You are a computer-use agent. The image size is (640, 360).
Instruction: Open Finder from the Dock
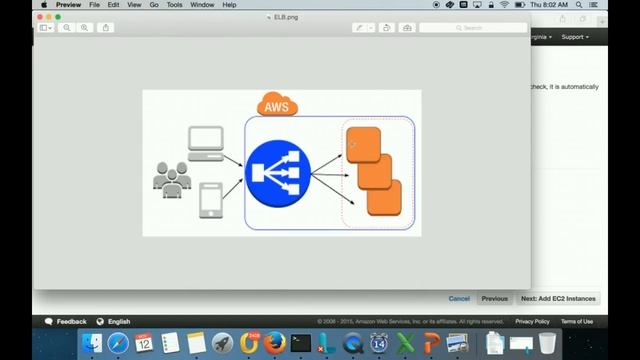[x=92, y=343]
